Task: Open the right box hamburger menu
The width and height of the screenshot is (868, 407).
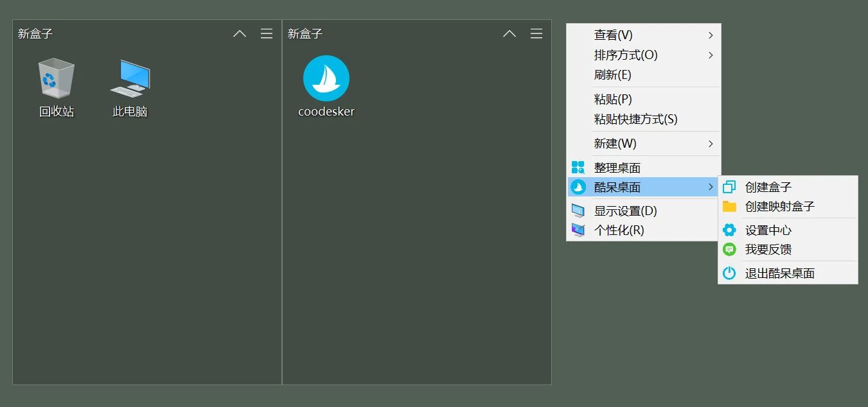Action: [x=536, y=33]
